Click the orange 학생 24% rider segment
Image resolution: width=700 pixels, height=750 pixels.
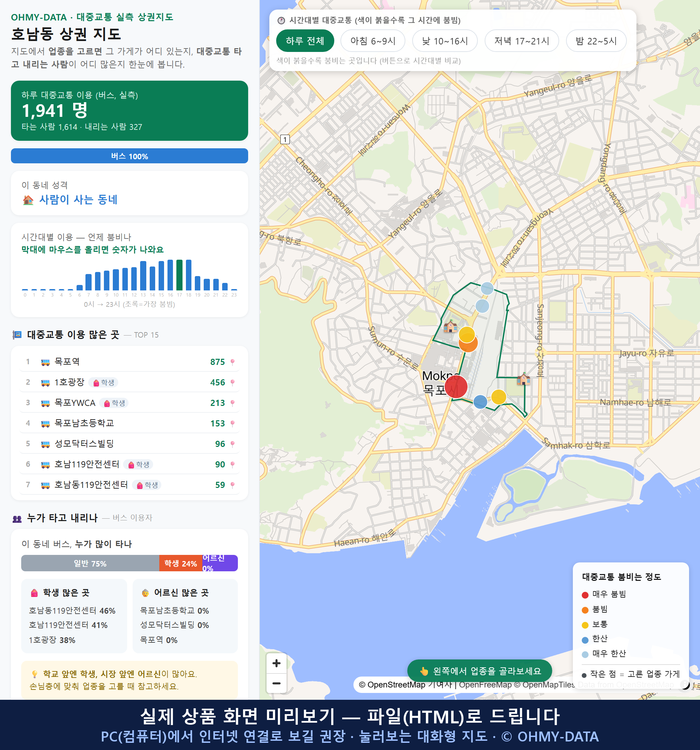tap(181, 563)
